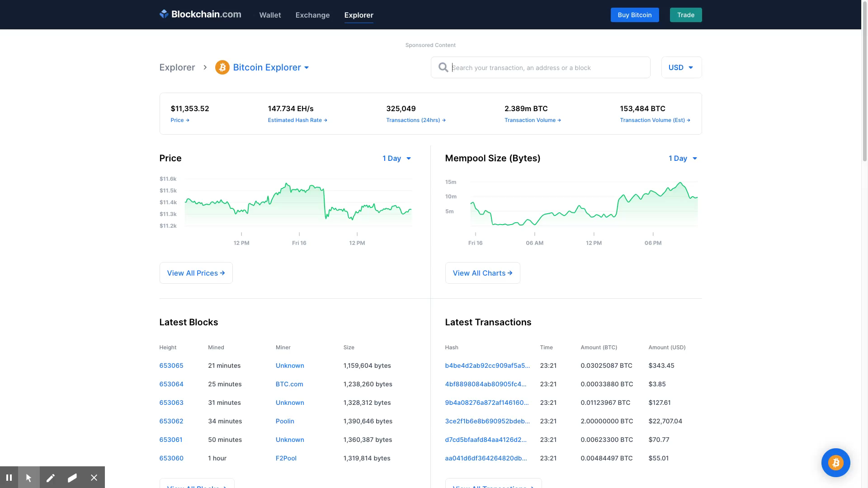
Task: Expand the Price chart 1 Day dropdown
Action: [x=396, y=159]
